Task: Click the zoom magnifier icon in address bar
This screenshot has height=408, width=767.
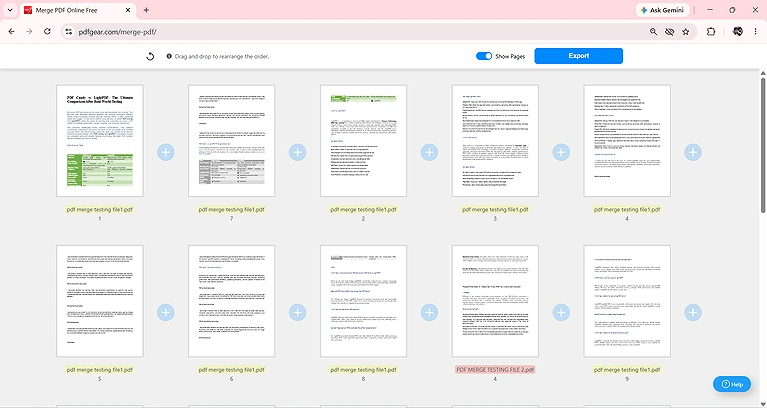Action: (654, 31)
